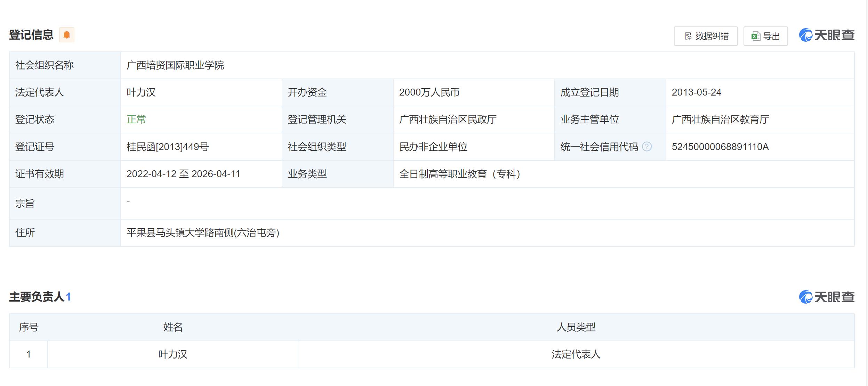Click 叶力汉 in the 主要负责人 table
This screenshot has height=386, width=868.
(173, 354)
